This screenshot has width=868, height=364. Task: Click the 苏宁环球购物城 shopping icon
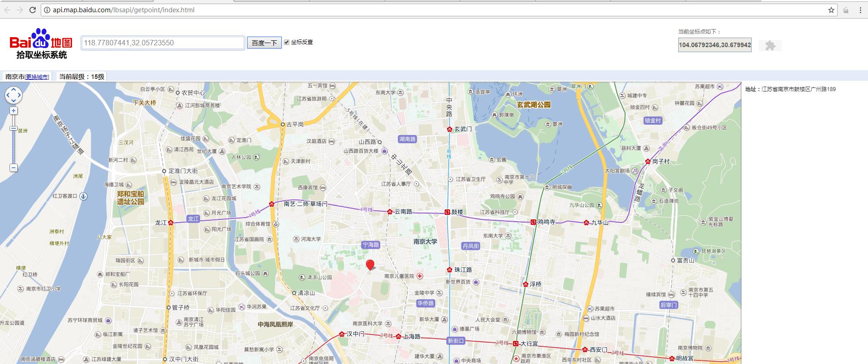[108, 320]
